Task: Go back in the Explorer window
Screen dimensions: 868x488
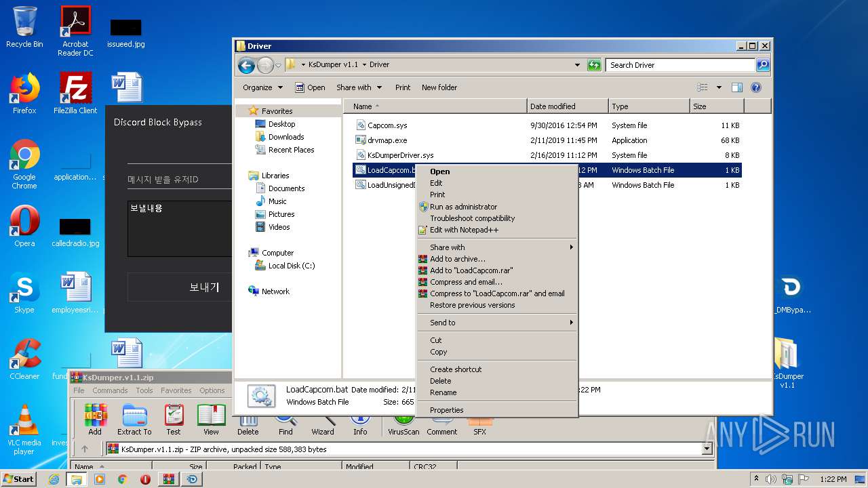Action: click(x=246, y=65)
